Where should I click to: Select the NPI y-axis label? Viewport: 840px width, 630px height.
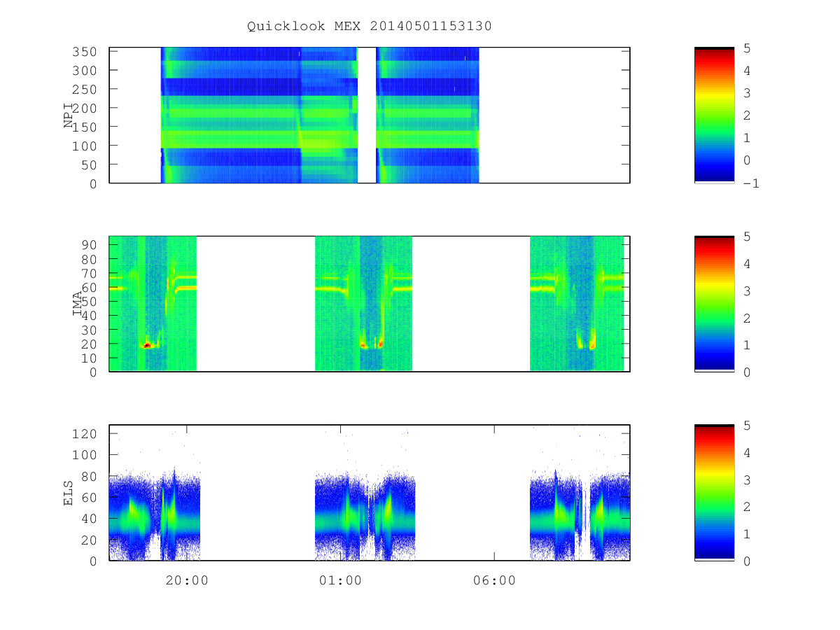click(69, 115)
